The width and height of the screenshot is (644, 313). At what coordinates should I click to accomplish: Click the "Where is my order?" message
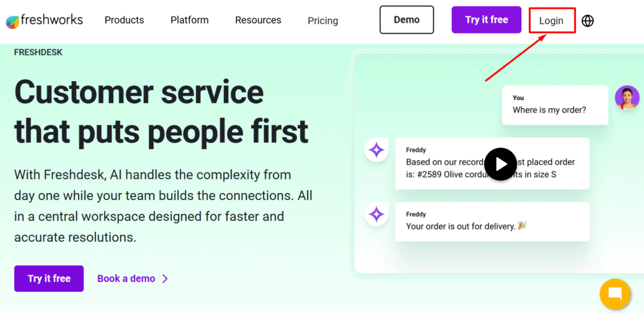555,105
